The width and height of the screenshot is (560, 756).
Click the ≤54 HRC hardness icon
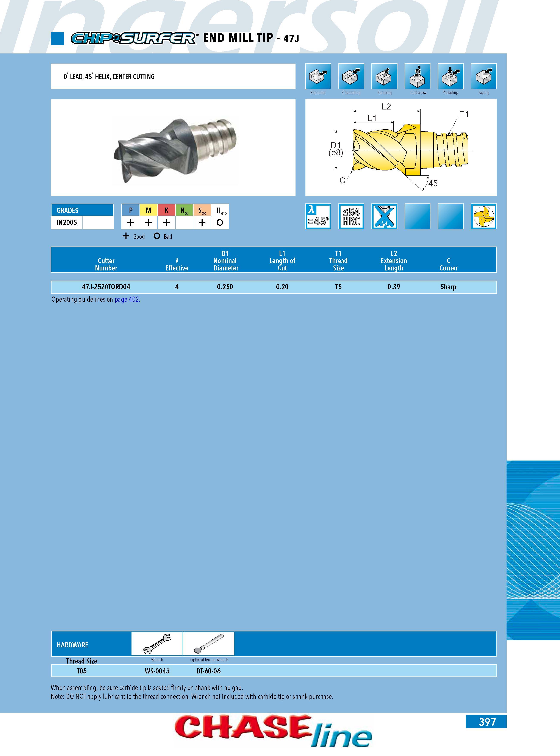tap(351, 216)
